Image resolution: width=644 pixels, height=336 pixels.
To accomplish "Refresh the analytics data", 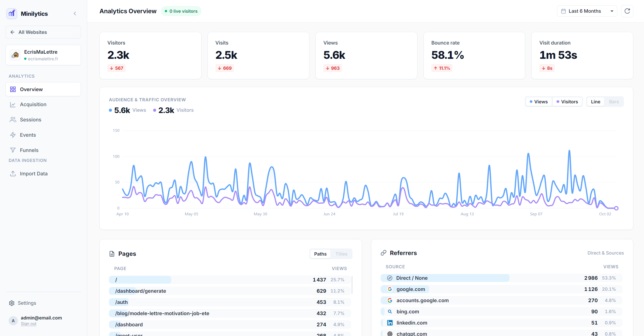I will pyautogui.click(x=627, y=11).
